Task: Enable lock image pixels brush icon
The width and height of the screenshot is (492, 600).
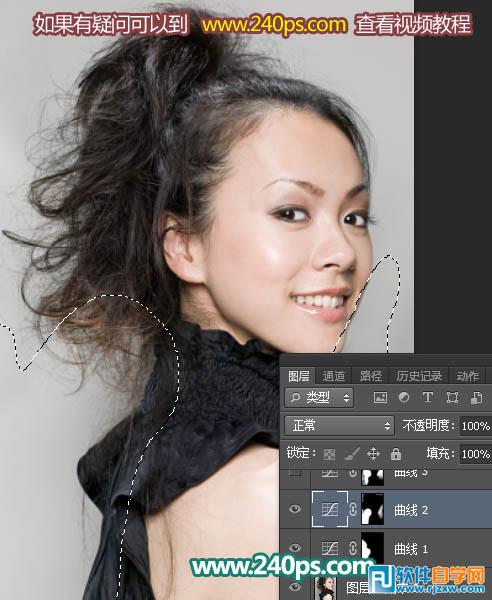Action: click(x=351, y=454)
